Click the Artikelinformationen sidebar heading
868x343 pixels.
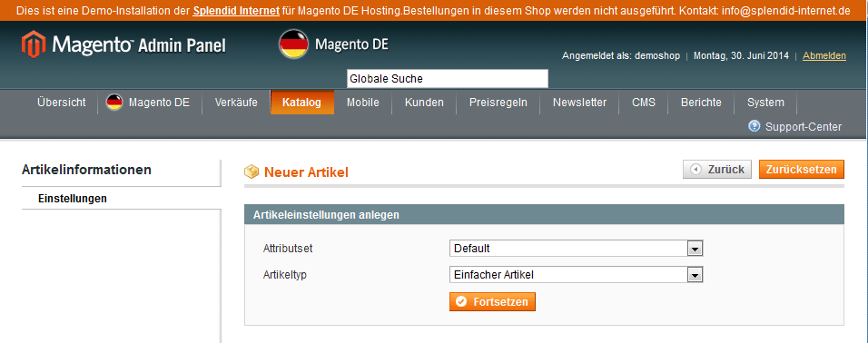pos(86,170)
